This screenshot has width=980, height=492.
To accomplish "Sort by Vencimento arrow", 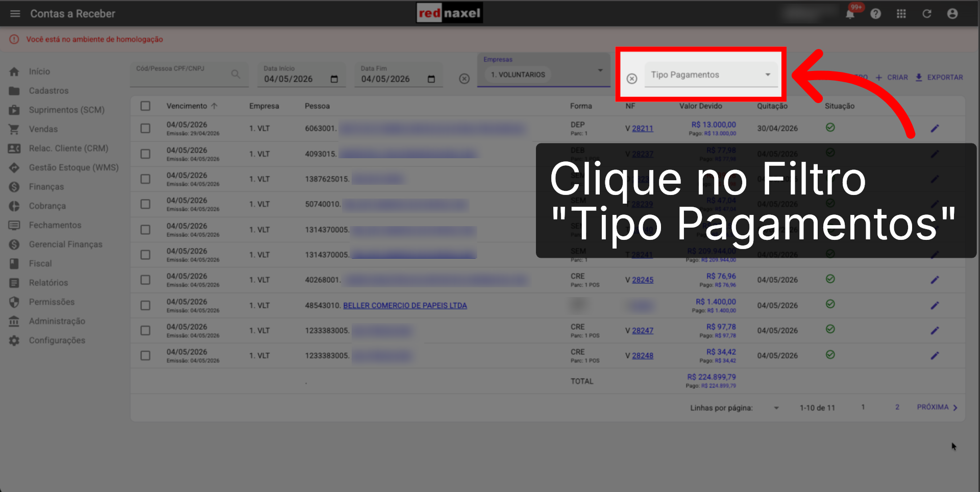I will [x=214, y=106].
